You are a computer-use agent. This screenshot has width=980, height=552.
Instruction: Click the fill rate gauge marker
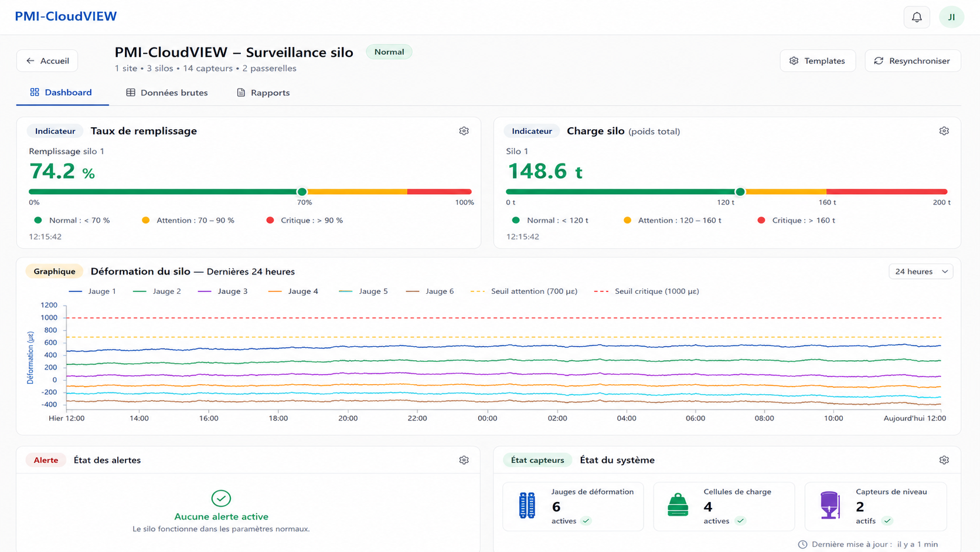click(x=302, y=192)
